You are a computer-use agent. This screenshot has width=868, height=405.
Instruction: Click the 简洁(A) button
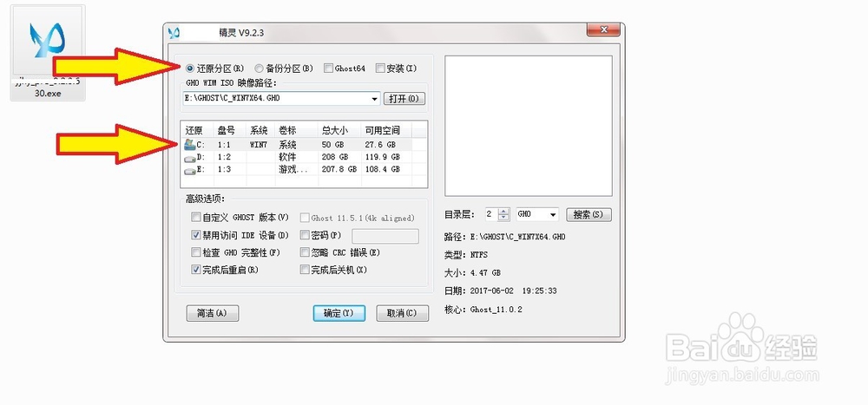point(213,313)
